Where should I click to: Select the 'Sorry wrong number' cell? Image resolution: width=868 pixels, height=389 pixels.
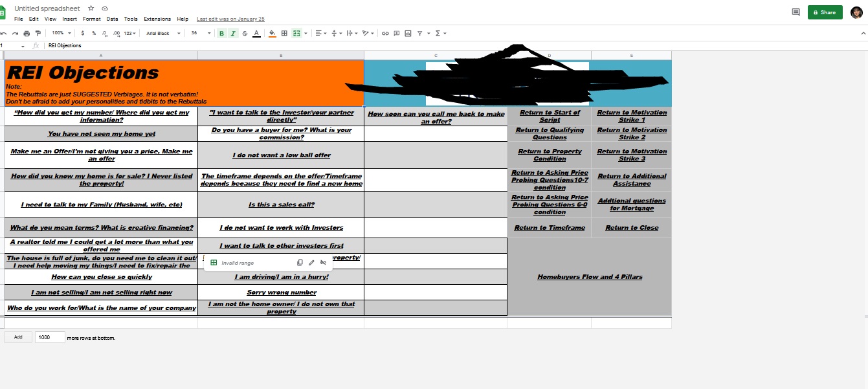[281, 293]
